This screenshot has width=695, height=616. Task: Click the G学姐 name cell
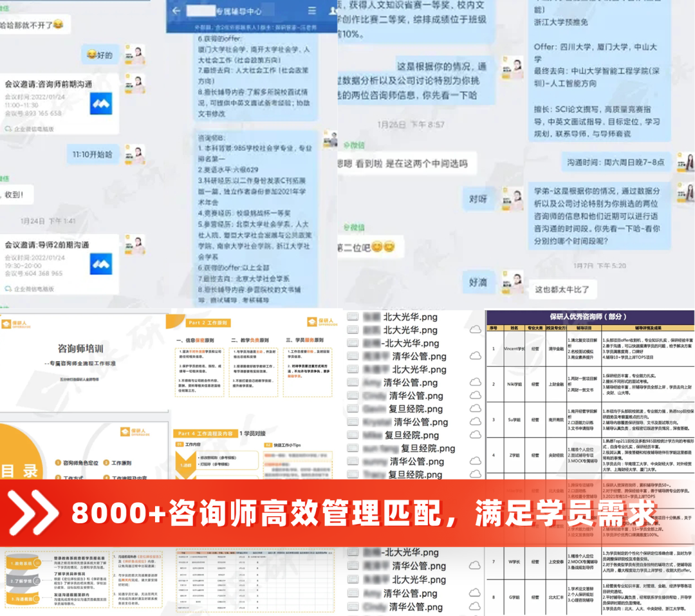tap(514, 597)
